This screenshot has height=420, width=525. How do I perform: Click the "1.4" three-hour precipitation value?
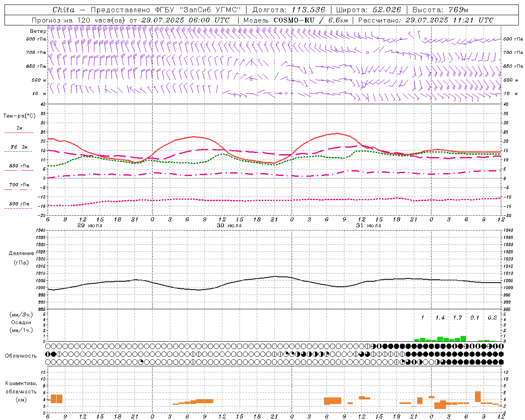(x=440, y=318)
